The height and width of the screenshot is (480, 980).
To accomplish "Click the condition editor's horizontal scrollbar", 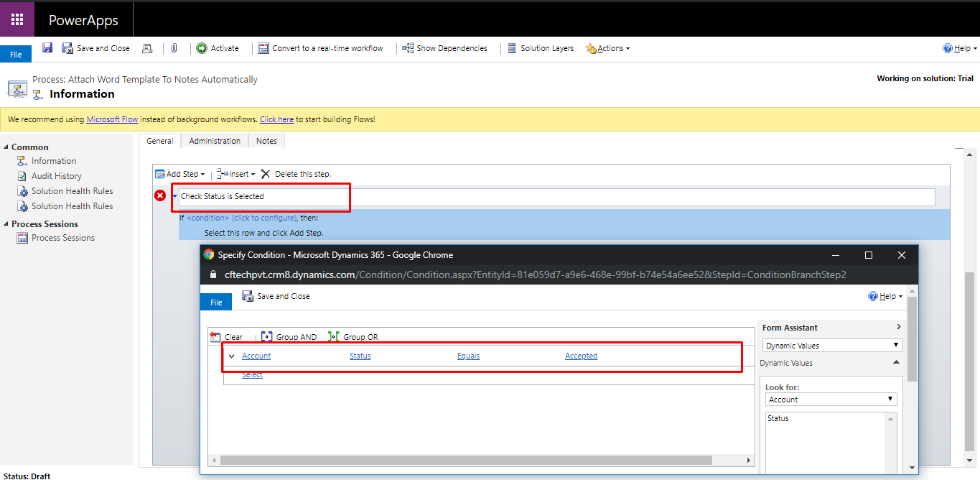I will pyautogui.click(x=465, y=460).
